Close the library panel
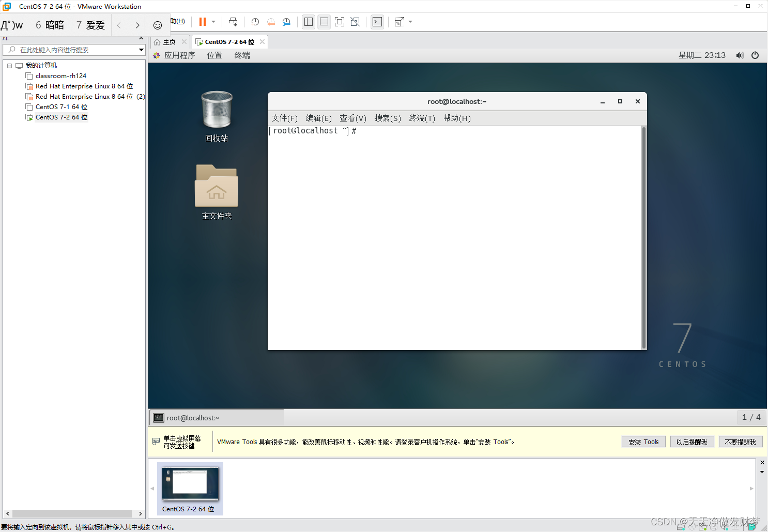 pos(141,38)
